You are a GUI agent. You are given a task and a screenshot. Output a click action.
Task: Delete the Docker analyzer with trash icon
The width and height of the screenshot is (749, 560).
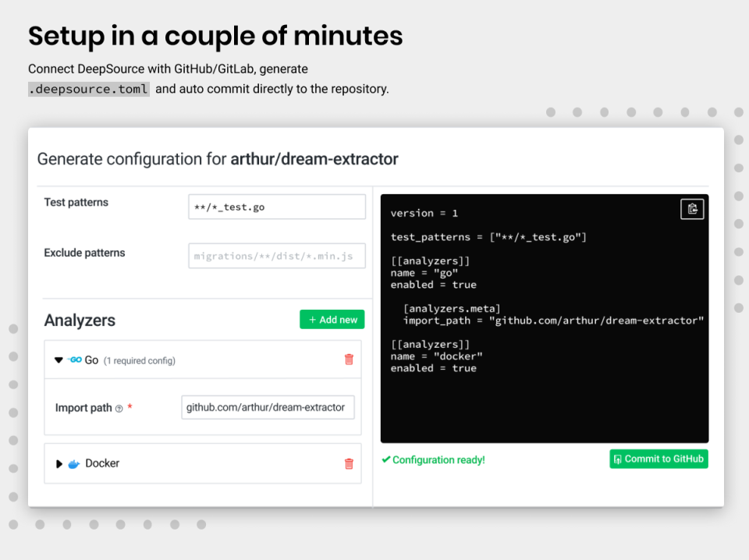[x=349, y=463]
